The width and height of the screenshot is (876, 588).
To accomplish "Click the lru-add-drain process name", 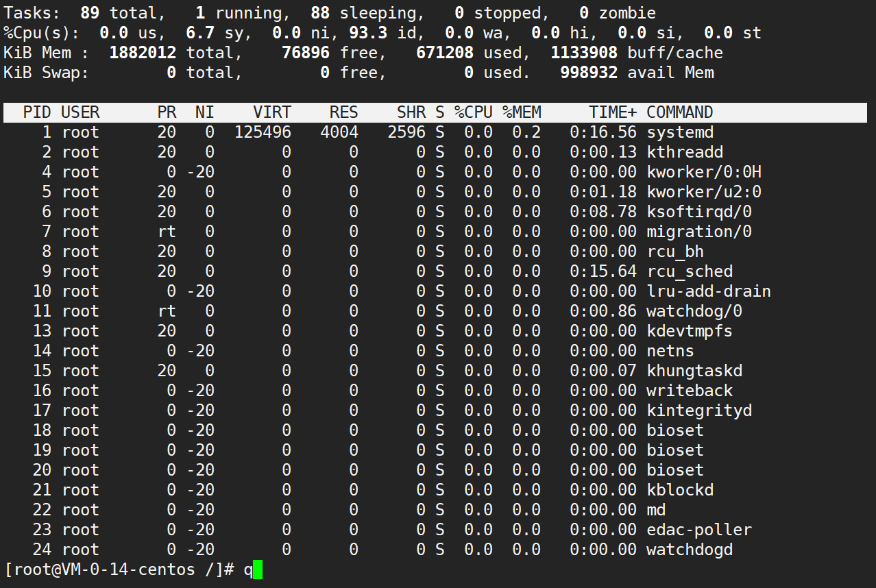I will (x=709, y=291).
